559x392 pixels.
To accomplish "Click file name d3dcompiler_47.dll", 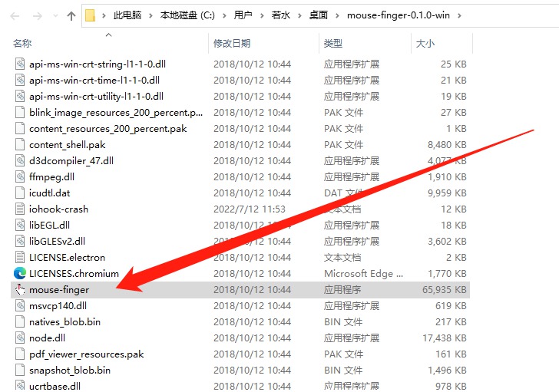I will point(71,161).
